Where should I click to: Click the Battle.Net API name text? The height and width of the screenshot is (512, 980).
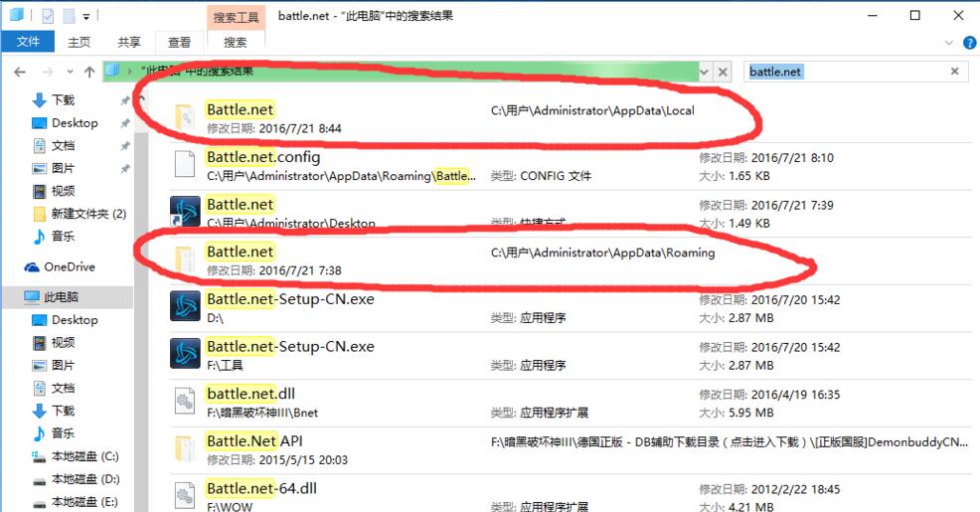click(x=254, y=441)
